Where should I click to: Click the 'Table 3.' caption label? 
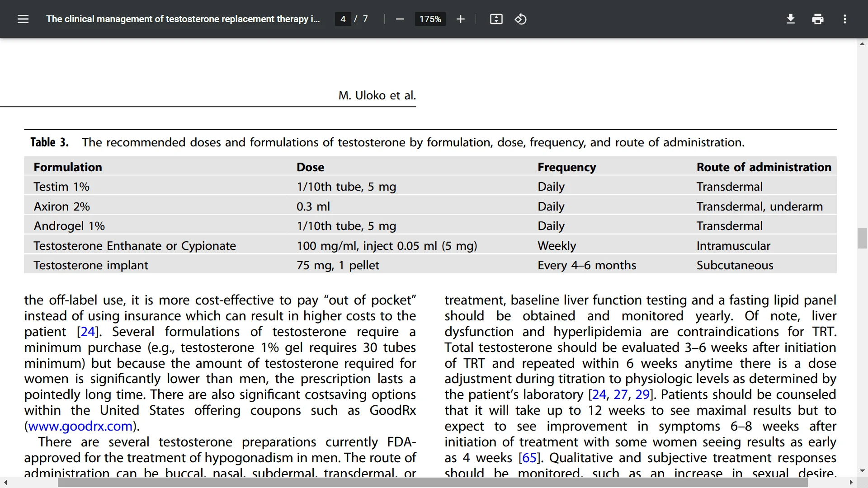point(49,142)
